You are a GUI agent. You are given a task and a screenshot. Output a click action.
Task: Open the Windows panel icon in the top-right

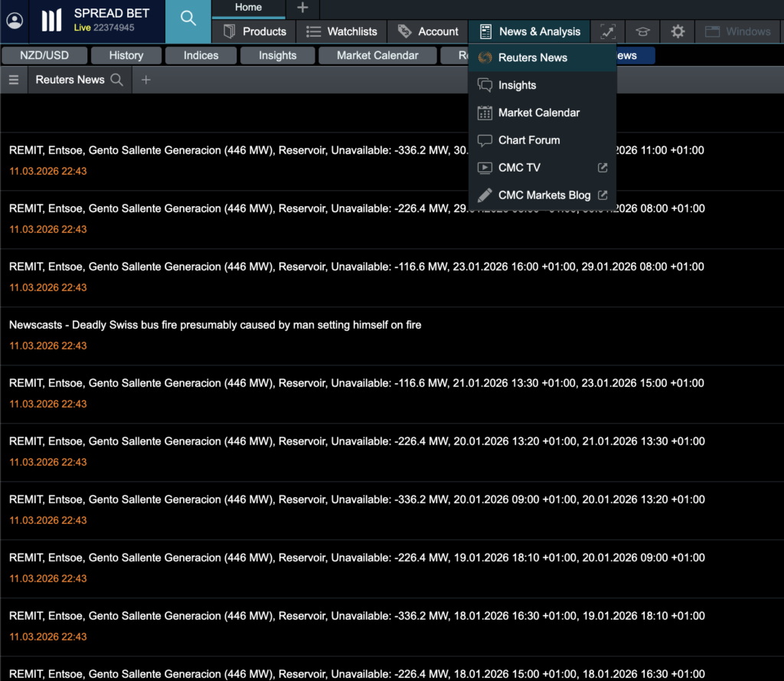(x=738, y=31)
